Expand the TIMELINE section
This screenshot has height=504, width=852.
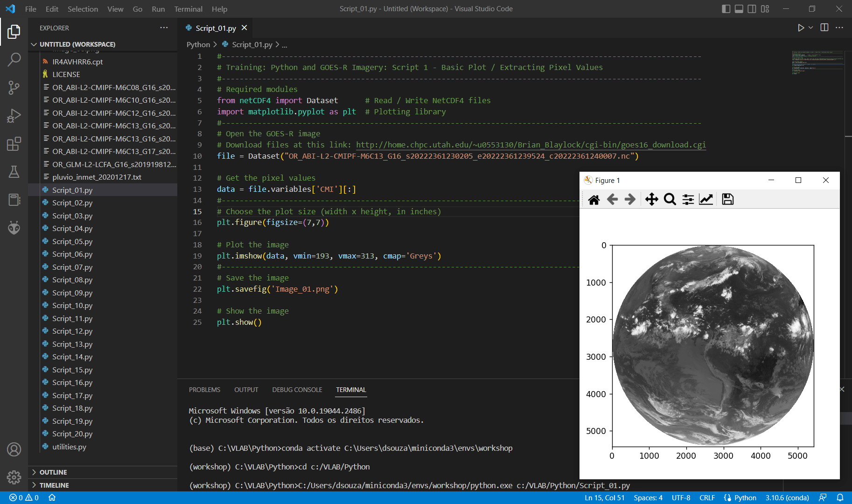[103, 485]
